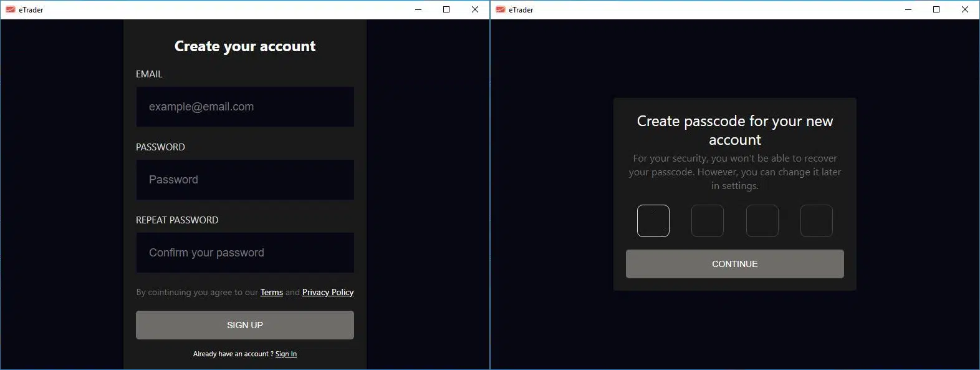
Task: Open the Privacy Policy link
Action: click(328, 293)
